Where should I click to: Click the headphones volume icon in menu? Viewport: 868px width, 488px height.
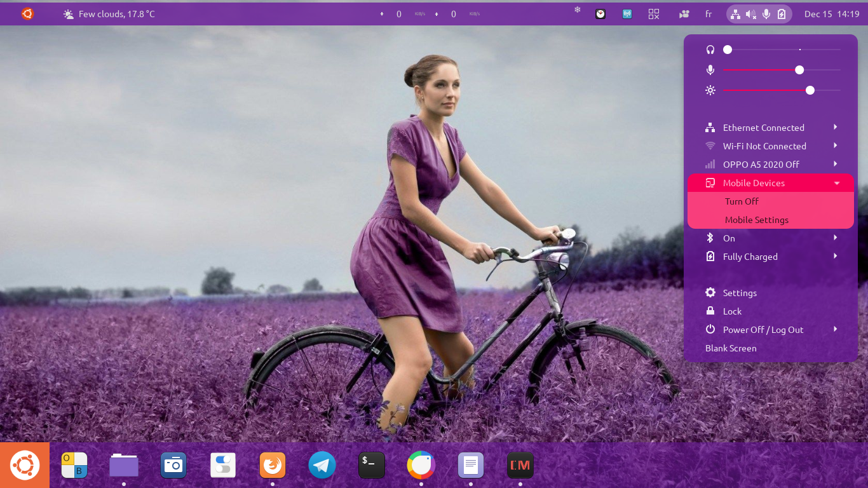point(710,50)
